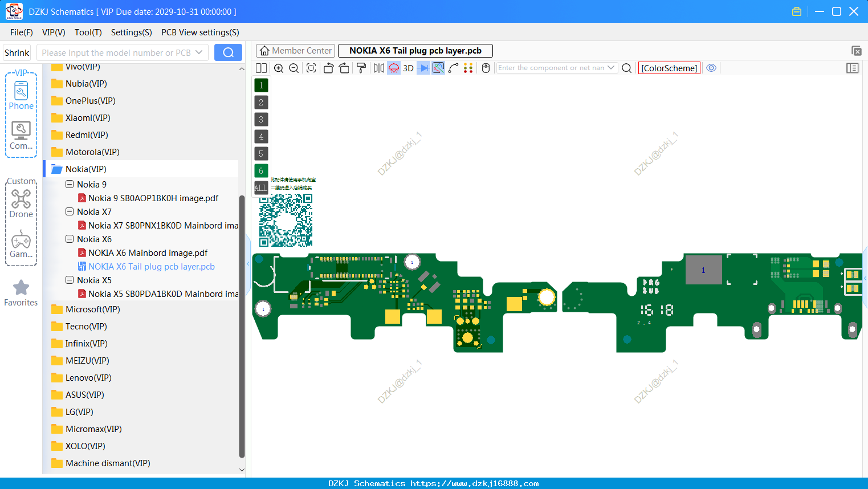Select the Drone category

point(21,203)
